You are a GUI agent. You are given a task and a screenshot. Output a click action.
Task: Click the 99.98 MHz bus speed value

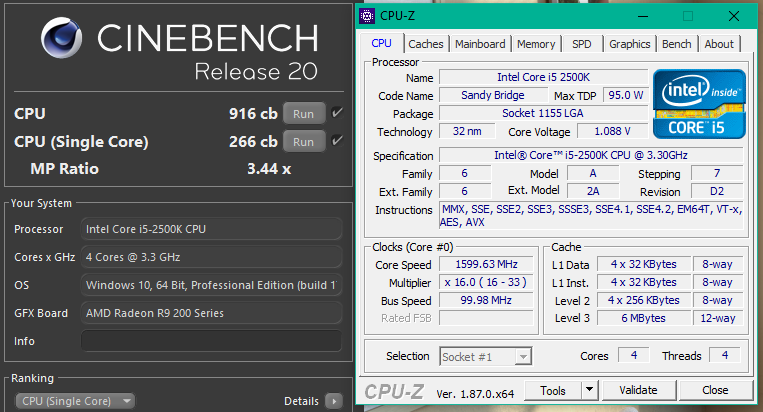tap(487, 300)
